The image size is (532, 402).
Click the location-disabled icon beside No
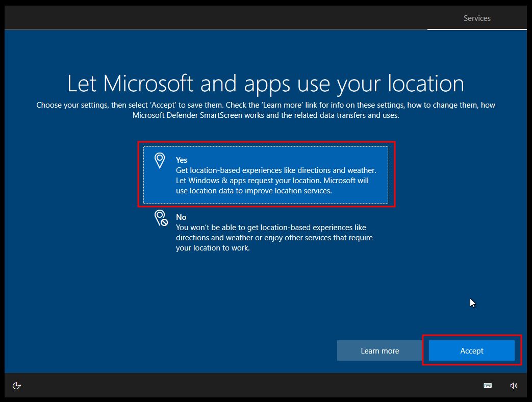click(x=161, y=218)
